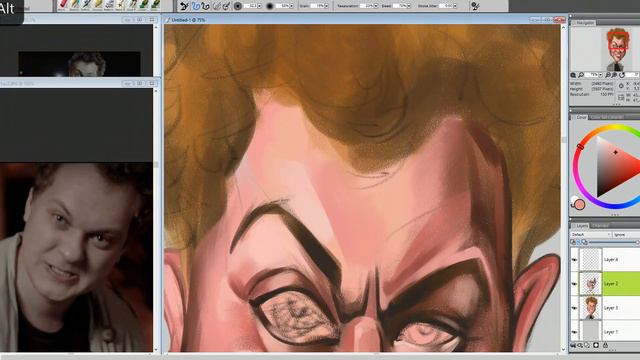640x360 pixels.
Task: Select the red-tipped brush variant icon
Action: click(63, 5)
